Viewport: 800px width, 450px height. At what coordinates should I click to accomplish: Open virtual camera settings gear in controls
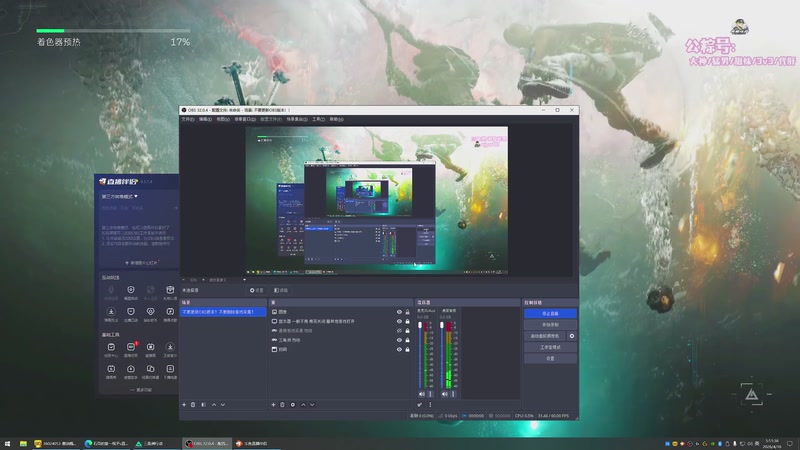click(572, 336)
